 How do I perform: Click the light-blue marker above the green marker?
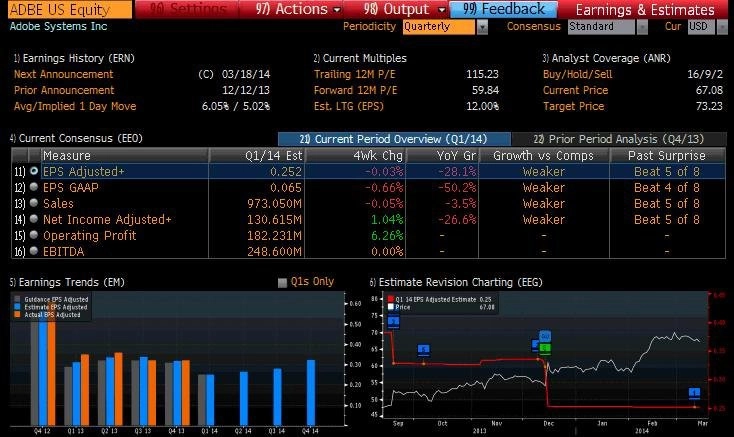tap(545, 336)
